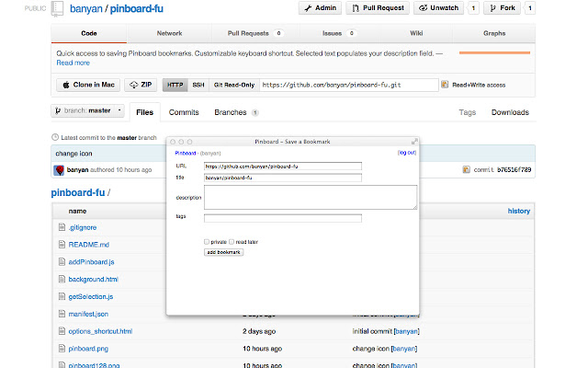This screenshot has width=588, height=368.
Task: Click the title field in Pinboard popup
Action: 283,178
